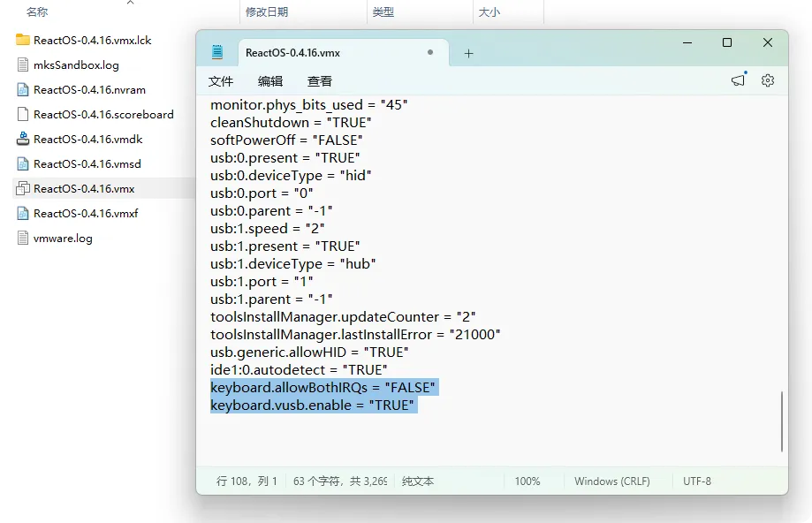Click the ReactOS-0.4.16.vmx.lck folder icon
Image resolution: width=812 pixels, height=523 pixels.
pos(23,40)
